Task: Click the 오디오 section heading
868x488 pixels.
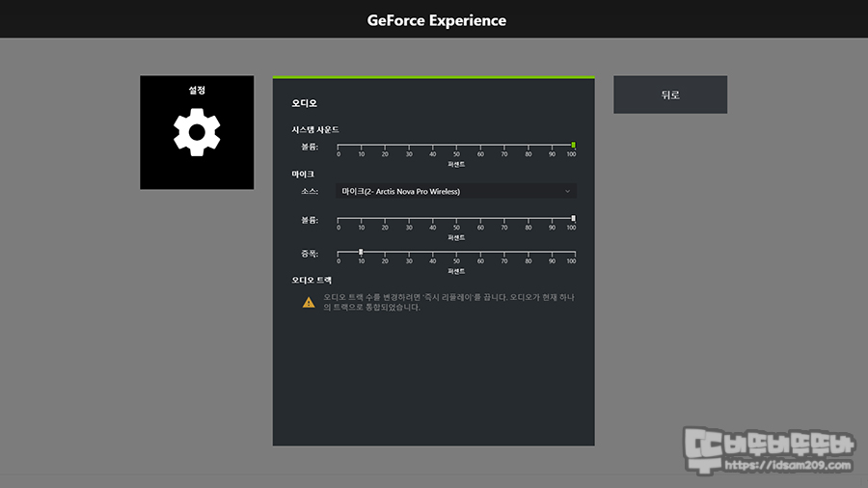Action: pos(305,103)
